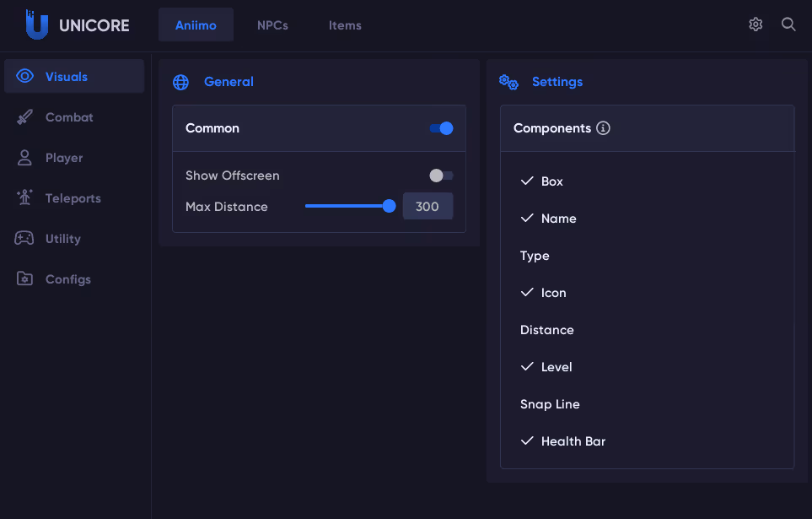Click the gears icon beside Settings
812x519 pixels.
(x=508, y=82)
